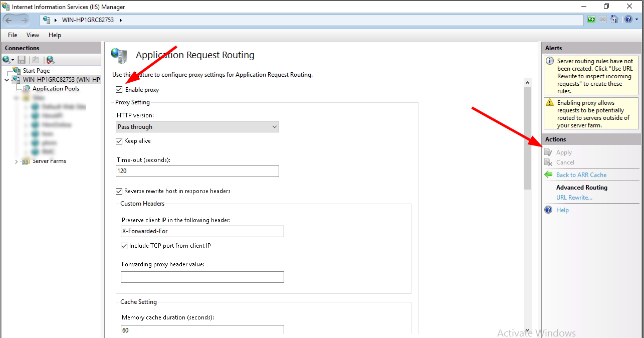Enable proxy for Application Request Routing
Viewport: 644px width, 338px height.
(119, 89)
